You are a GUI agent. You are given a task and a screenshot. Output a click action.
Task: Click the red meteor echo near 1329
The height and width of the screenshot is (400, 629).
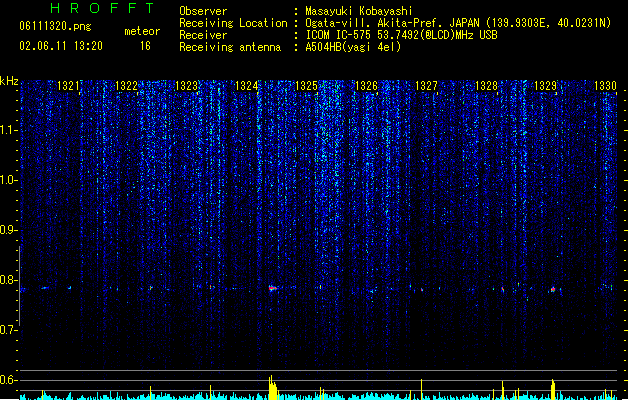[553, 289]
